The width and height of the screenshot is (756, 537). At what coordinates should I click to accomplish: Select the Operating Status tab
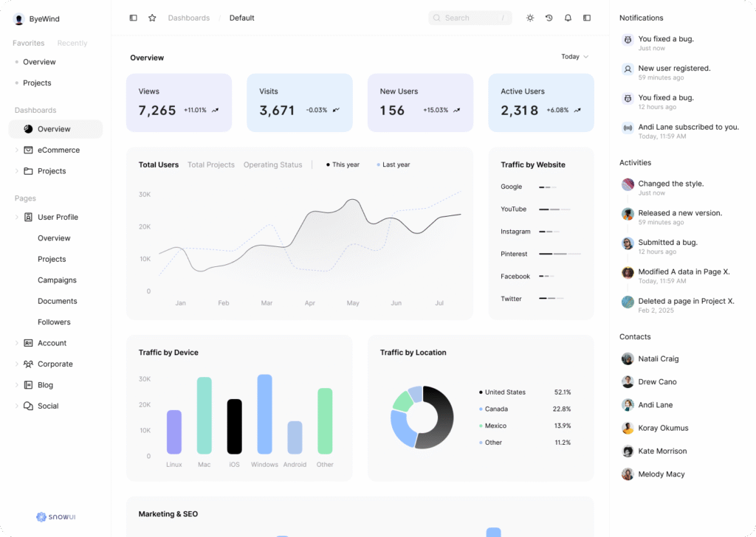(x=272, y=165)
